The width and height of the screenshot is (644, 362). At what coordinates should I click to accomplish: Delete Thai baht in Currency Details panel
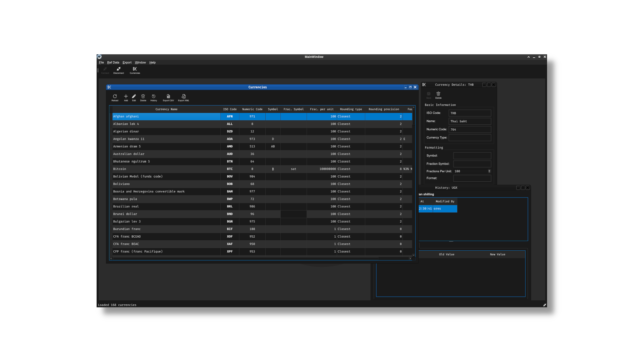[438, 96]
